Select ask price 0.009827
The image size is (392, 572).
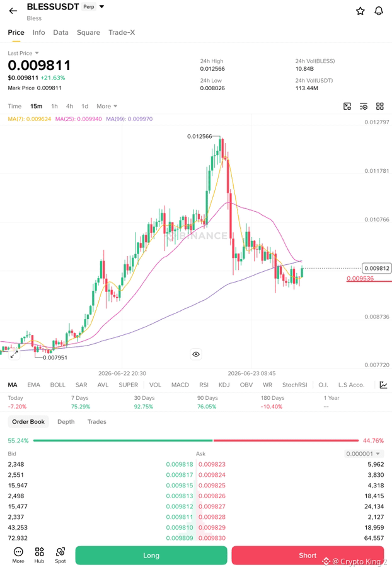click(x=212, y=506)
